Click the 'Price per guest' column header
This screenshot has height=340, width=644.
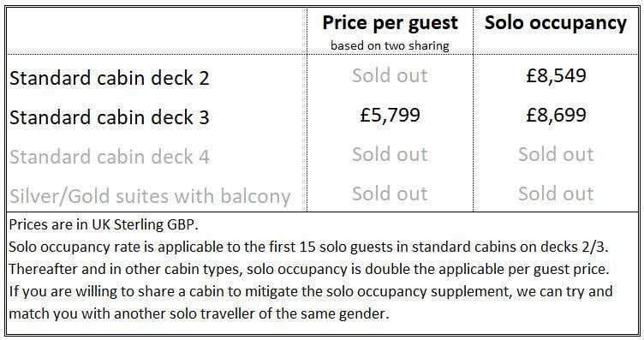coord(390,23)
